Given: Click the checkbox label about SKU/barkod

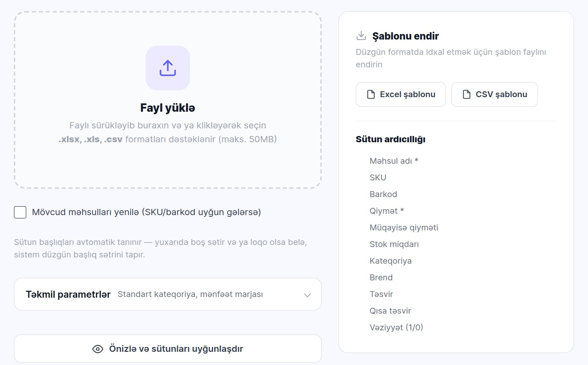Looking at the screenshot, I should (x=146, y=212).
